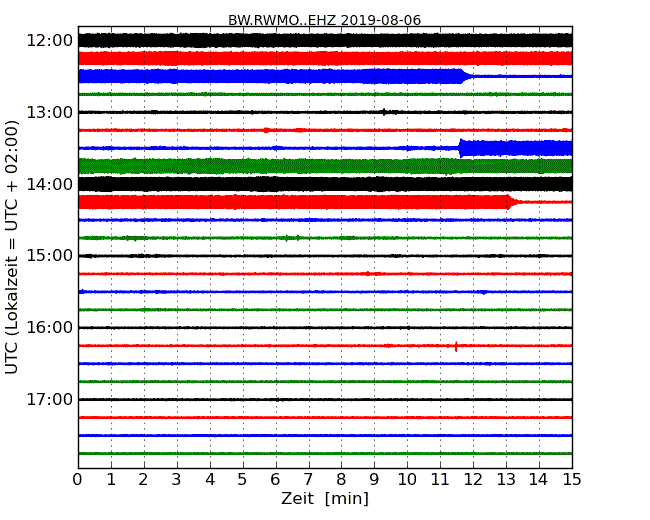650x520 pixels.
Task: Click the 14:00 time axis label
Action: (x=50, y=184)
